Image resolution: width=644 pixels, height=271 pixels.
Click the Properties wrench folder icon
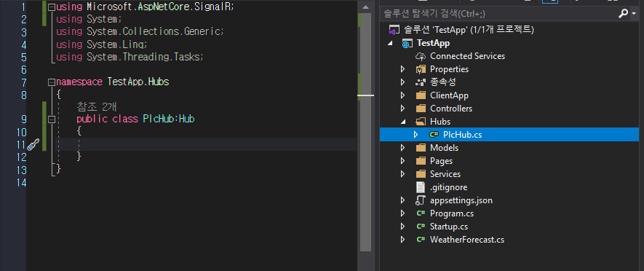[420, 69]
